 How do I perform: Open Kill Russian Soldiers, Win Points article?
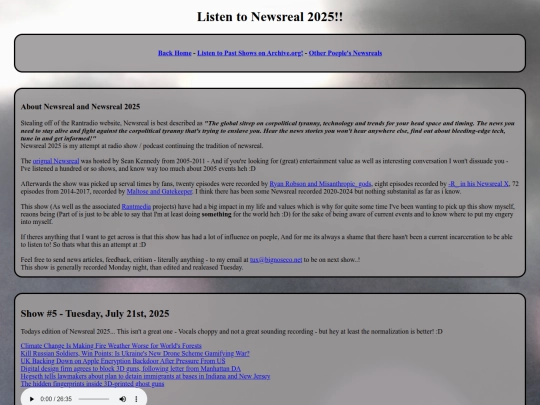point(135,353)
